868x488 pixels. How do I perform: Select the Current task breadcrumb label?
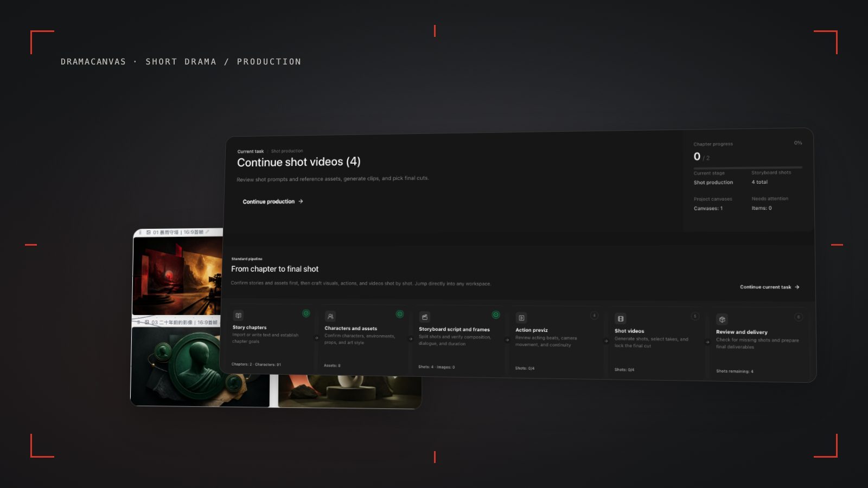click(251, 152)
